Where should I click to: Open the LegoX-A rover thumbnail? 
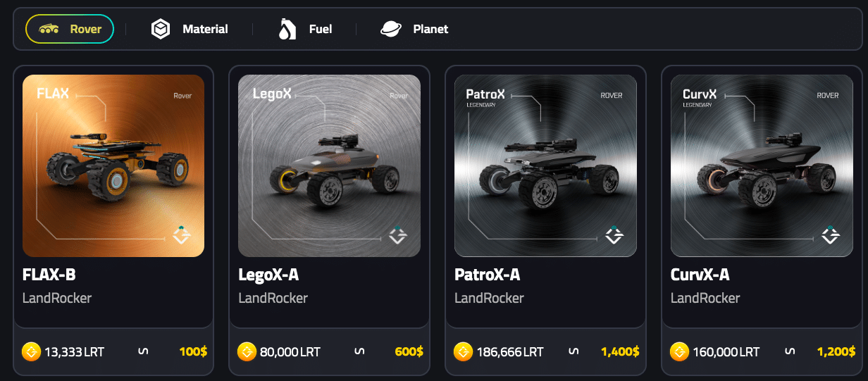329,165
